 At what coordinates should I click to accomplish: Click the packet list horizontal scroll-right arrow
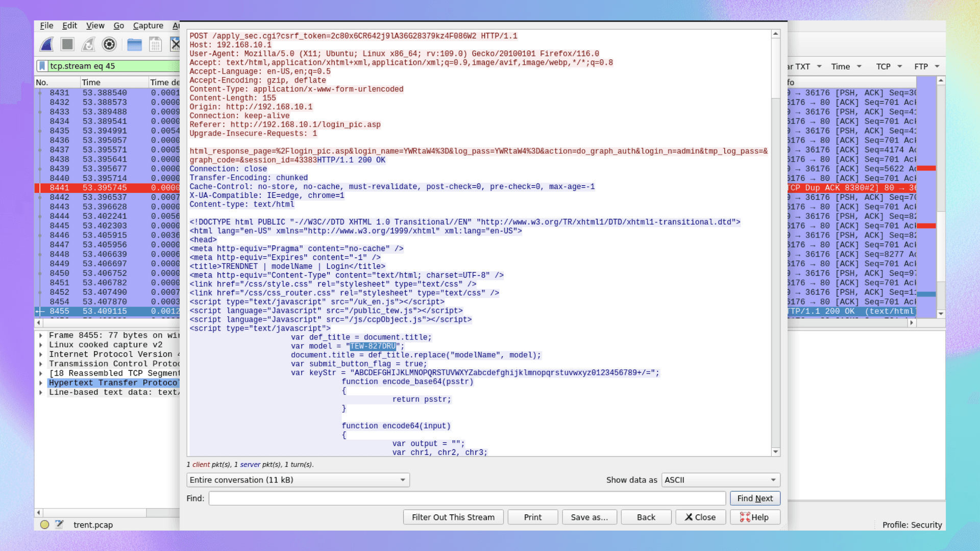912,322
